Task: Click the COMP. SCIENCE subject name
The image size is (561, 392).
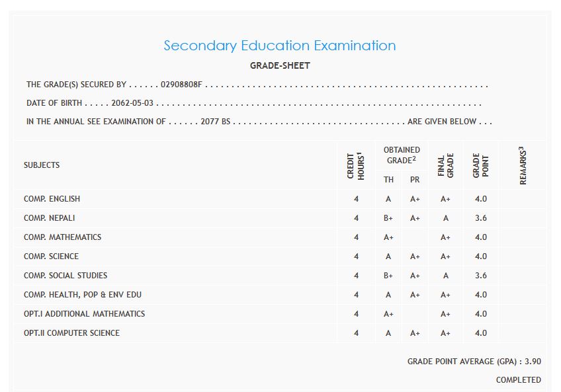Action: (51, 256)
